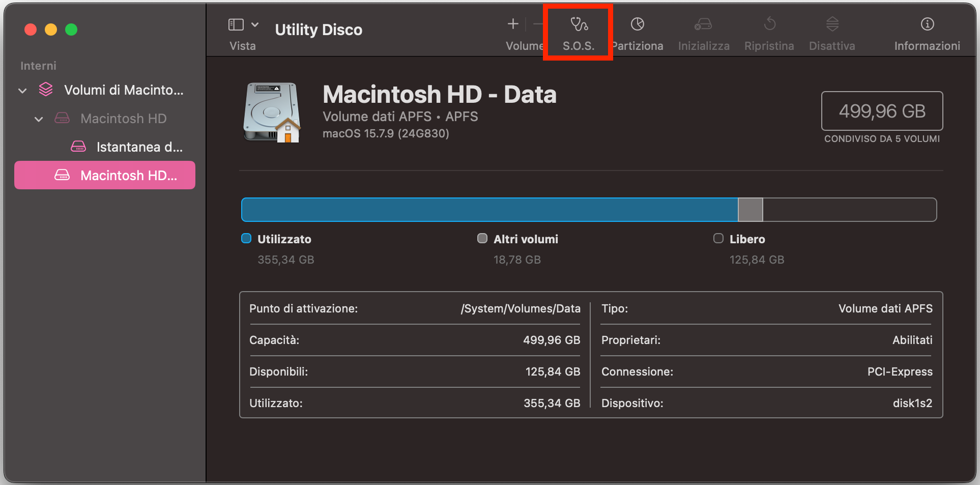This screenshot has width=980, height=485.
Task: Click the Libero legend swatch
Action: pos(718,239)
